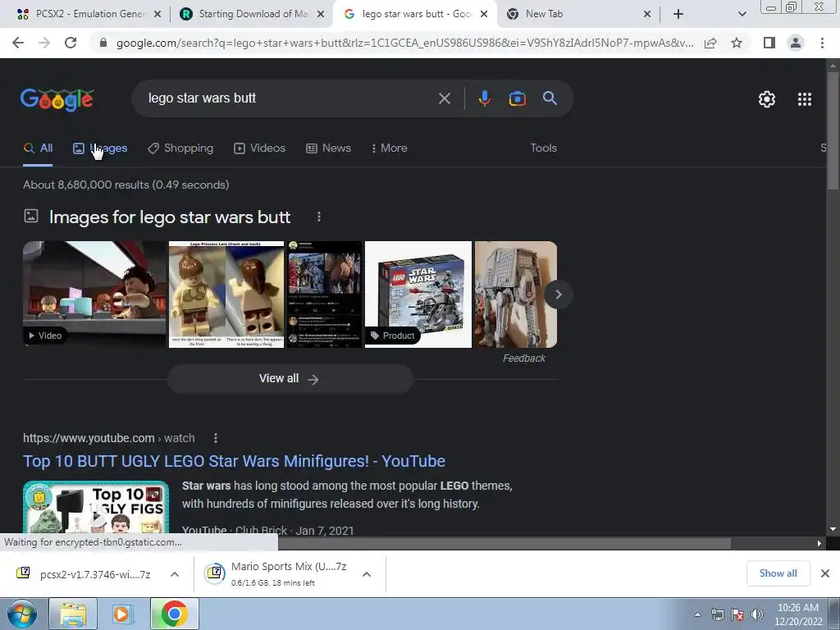Viewport: 840px width, 630px height.
Task: Play the Top 10 Ugly Figs video thumbnail
Action: pyautogui.click(x=96, y=507)
